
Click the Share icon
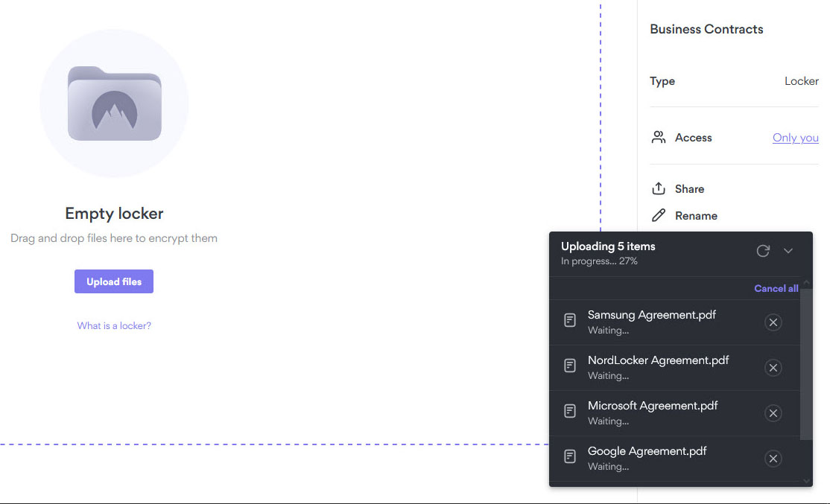tap(658, 189)
